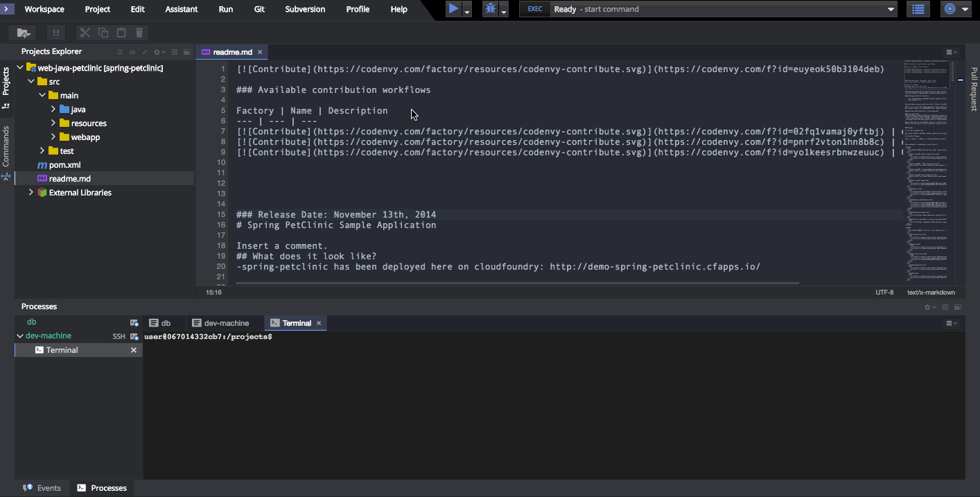The height and width of the screenshot is (497, 980).
Task: Expand the resources folder
Action: 53,123
